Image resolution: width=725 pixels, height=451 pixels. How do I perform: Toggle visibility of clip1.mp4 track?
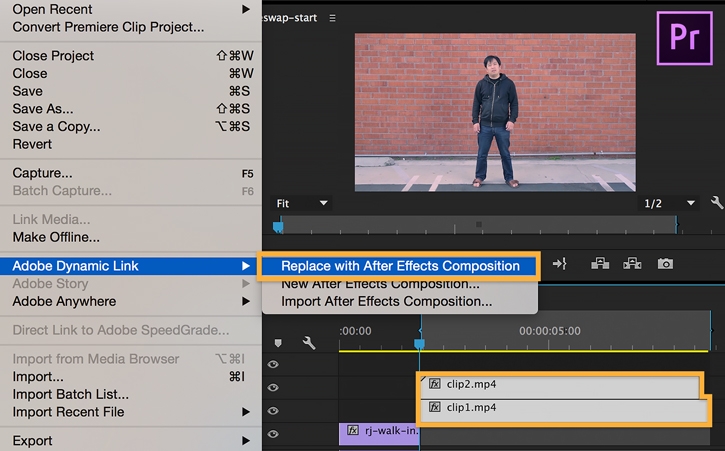pos(274,411)
